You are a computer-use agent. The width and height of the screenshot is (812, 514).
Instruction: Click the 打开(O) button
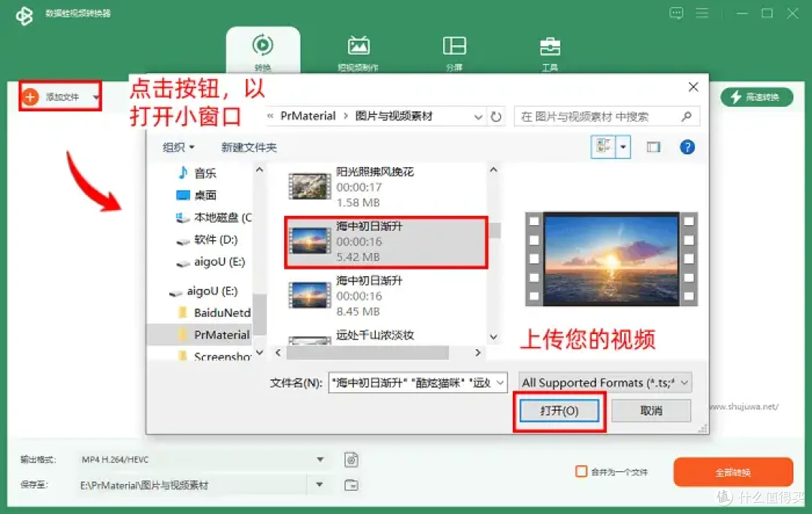click(559, 411)
